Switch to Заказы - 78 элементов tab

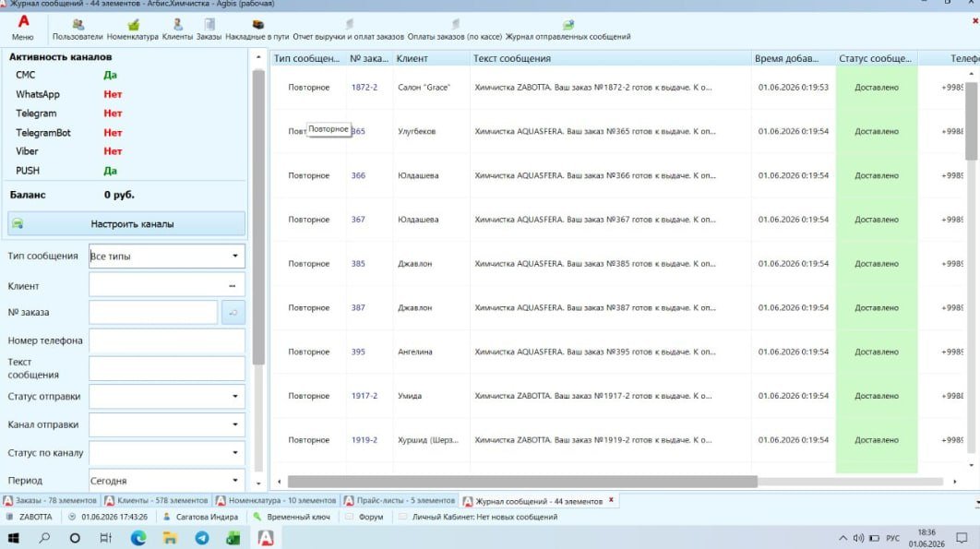[x=51, y=501]
